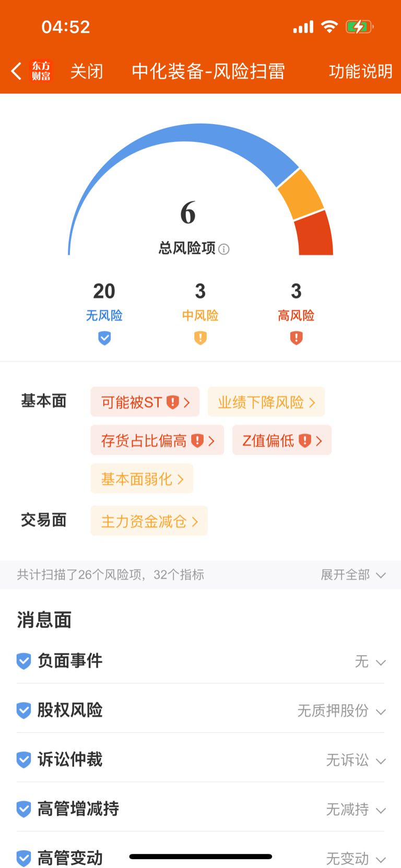401x868 pixels.
Task: Tap the orange shield under 中风险
Action: [x=200, y=338]
